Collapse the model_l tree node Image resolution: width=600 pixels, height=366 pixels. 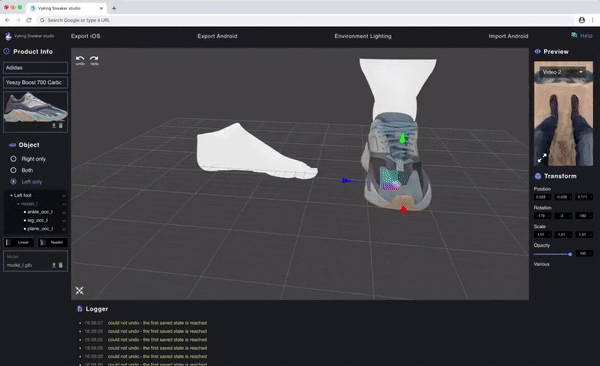pos(18,204)
